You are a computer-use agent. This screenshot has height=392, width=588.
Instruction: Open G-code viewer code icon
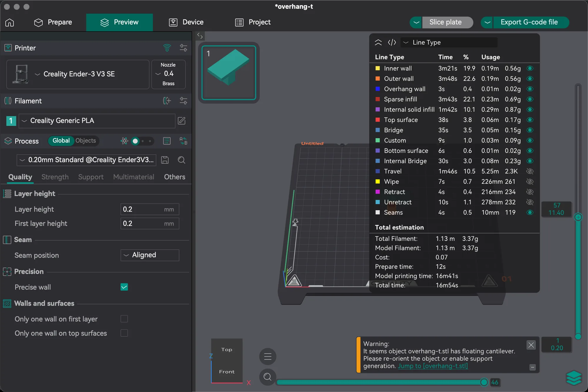coord(392,42)
